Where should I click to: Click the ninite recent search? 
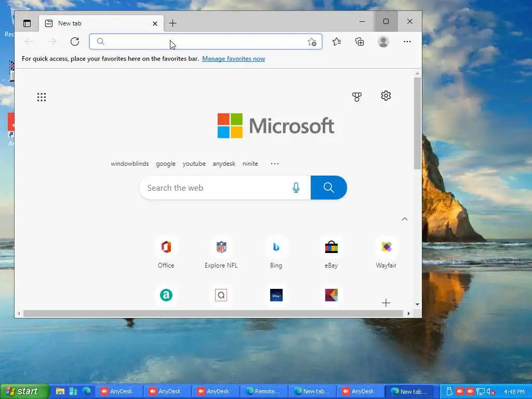[x=250, y=164]
